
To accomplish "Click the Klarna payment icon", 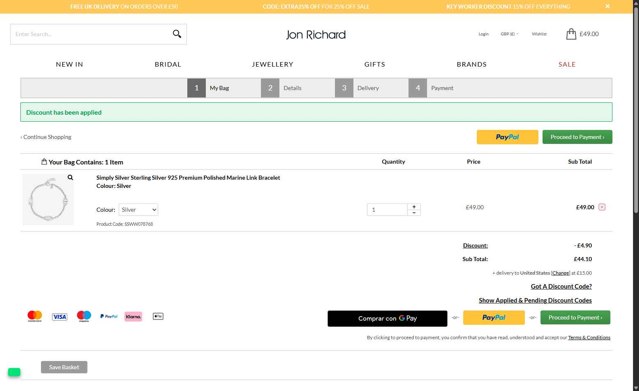I will point(133,316).
